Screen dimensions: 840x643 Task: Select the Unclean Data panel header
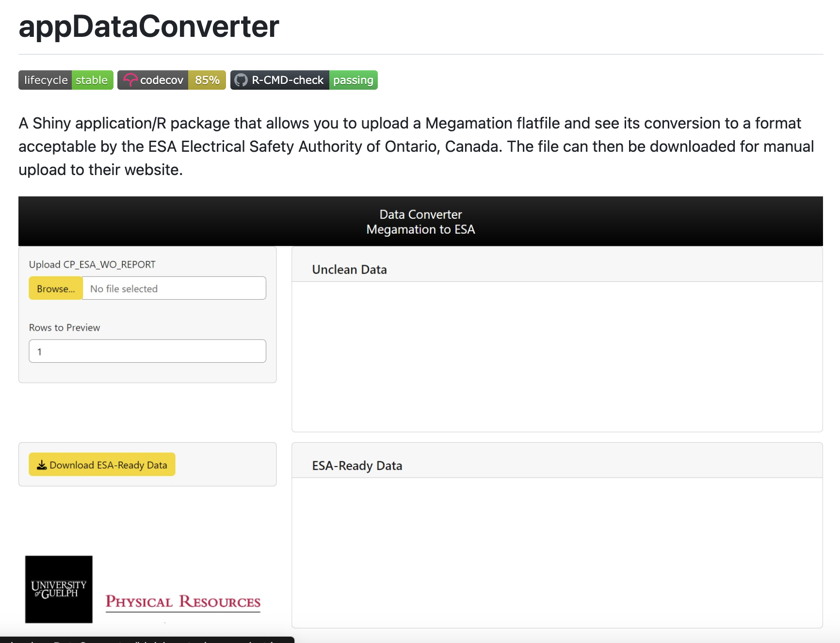tap(349, 269)
